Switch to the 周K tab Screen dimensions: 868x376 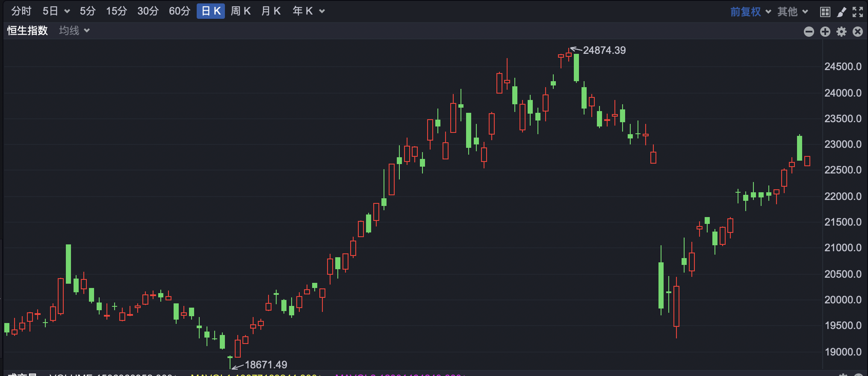tap(240, 11)
